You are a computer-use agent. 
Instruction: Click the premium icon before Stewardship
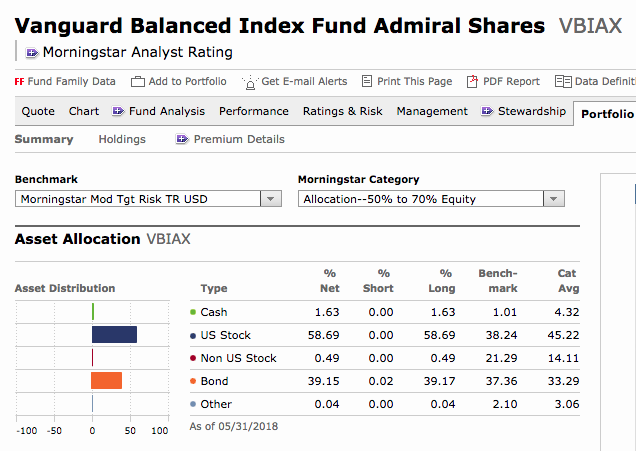487,111
